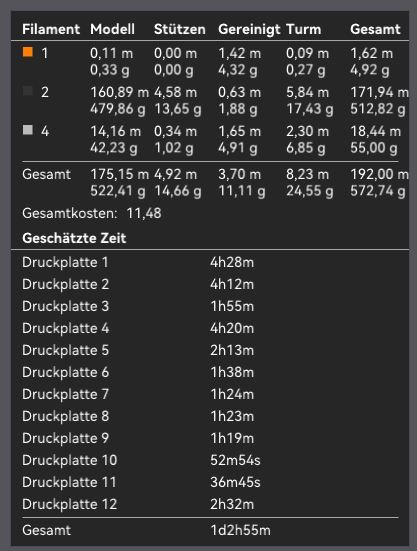This screenshot has height=551, width=417.
Task: Select the Druckplatte 1 time row
Action: pyautogui.click(x=210, y=262)
